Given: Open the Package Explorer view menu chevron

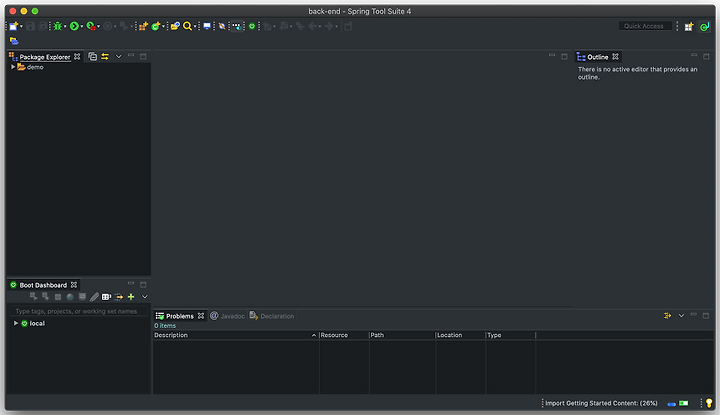Looking at the screenshot, I should 118,56.
